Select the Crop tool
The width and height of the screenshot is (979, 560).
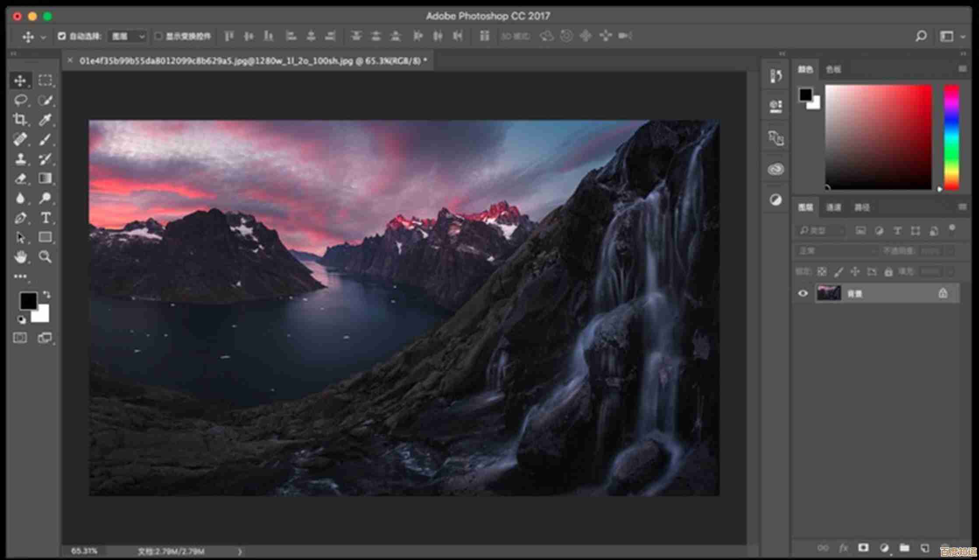[x=20, y=119]
